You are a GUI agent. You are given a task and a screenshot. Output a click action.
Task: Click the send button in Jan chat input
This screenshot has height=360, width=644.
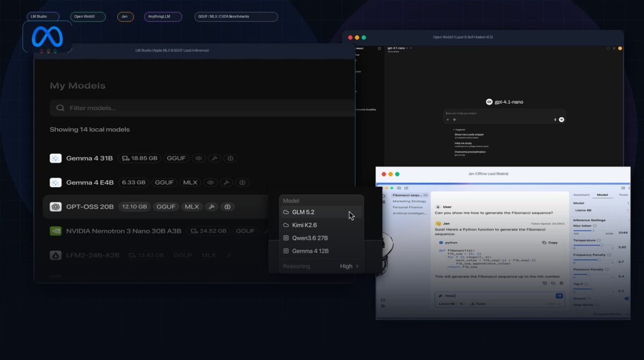559,296
